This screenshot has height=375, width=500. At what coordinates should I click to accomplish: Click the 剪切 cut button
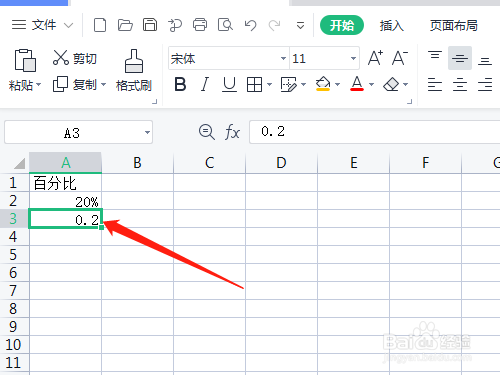point(75,58)
